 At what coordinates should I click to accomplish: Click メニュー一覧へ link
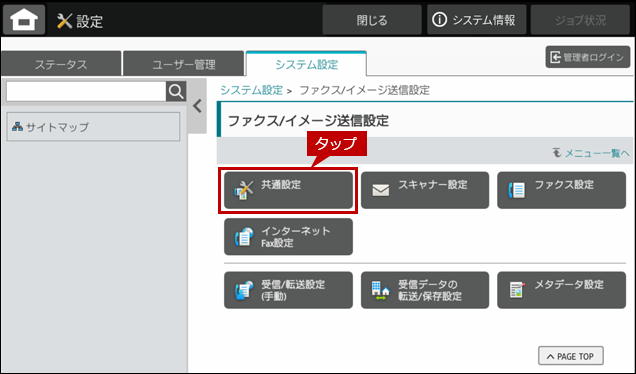pyautogui.click(x=591, y=153)
